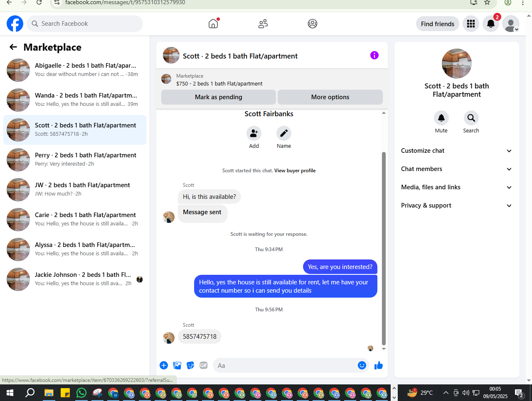Open JW conversation in list

coord(75,190)
